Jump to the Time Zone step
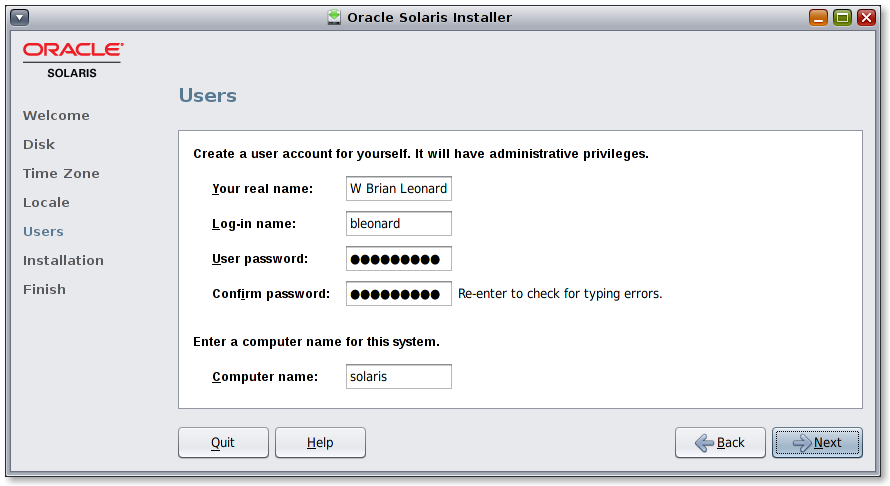The image size is (890, 486). click(x=61, y=174)
